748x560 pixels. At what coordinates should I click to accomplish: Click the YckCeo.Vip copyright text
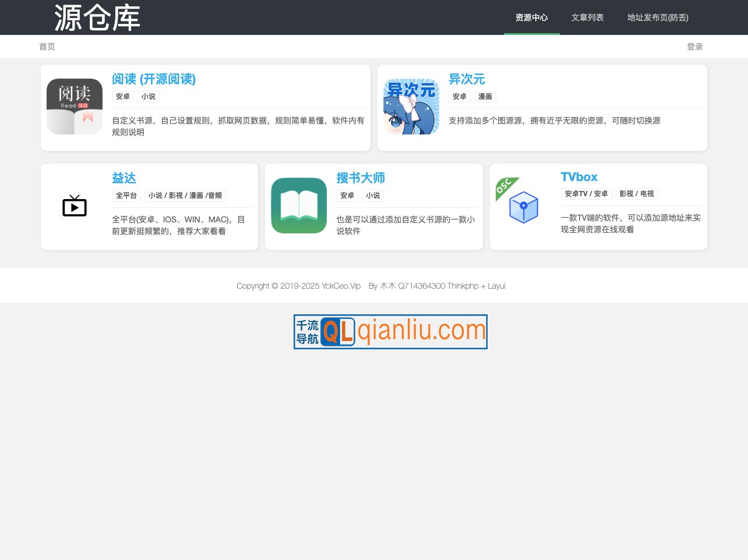point(340,286)
